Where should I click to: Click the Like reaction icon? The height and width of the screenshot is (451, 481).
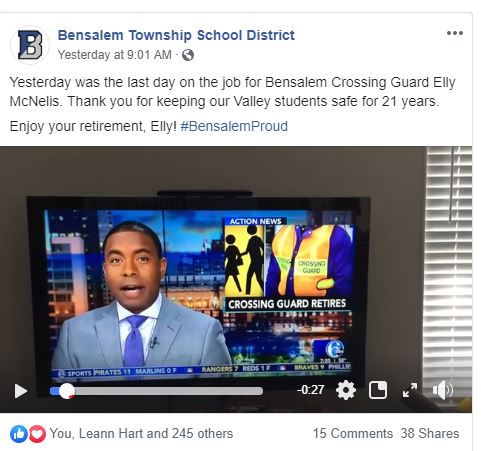[19, 434]
